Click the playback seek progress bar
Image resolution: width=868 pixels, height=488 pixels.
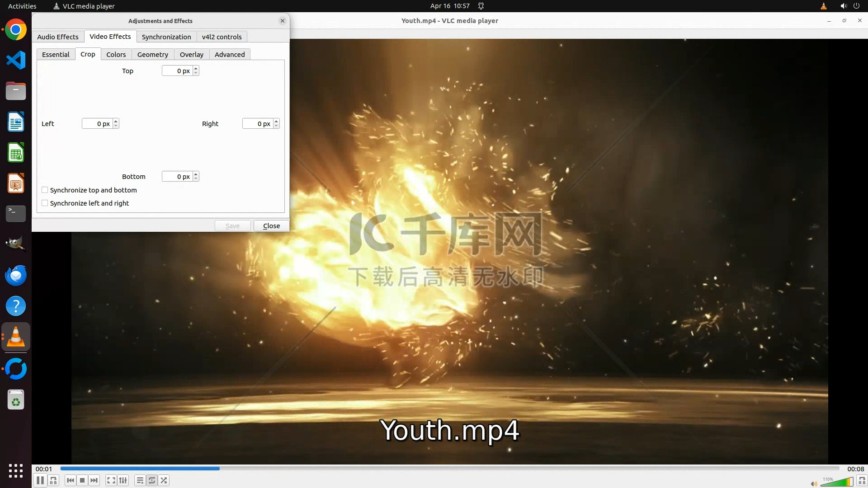[x=449, y=469]
